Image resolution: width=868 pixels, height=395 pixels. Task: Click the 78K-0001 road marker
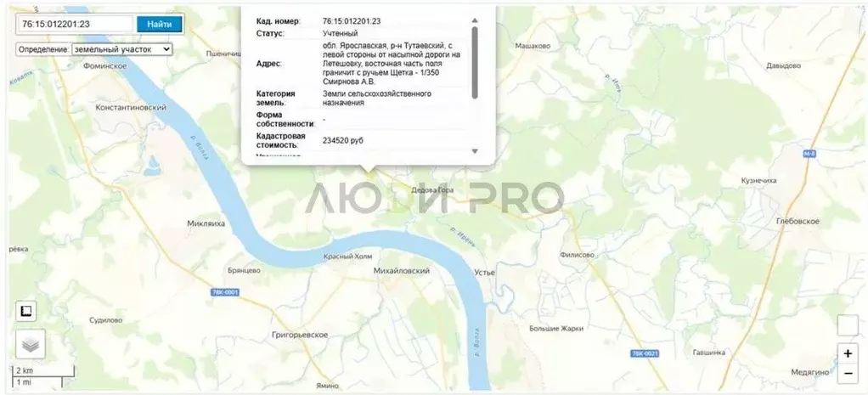[x=225, y=292]
